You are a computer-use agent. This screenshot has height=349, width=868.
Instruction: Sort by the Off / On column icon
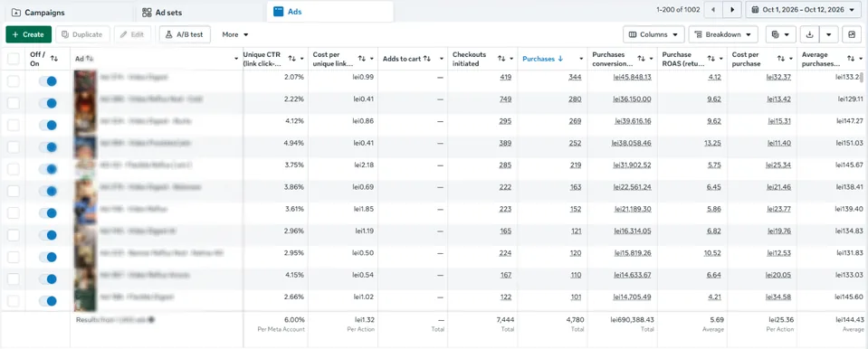[54, 59]
